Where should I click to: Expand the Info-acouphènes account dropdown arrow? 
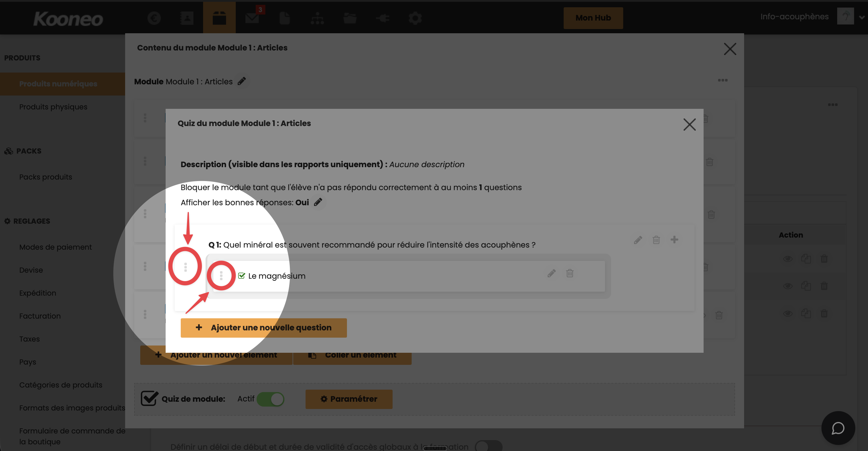point(861,18)
